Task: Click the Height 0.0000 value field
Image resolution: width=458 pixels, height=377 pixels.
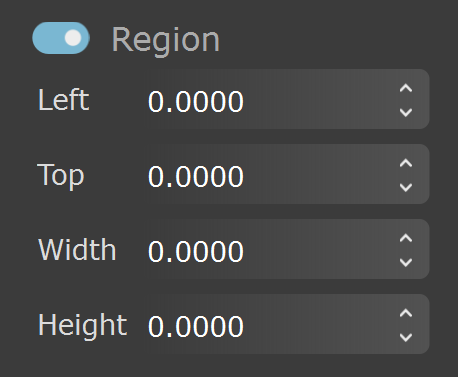Action: (x=287, y=324)
